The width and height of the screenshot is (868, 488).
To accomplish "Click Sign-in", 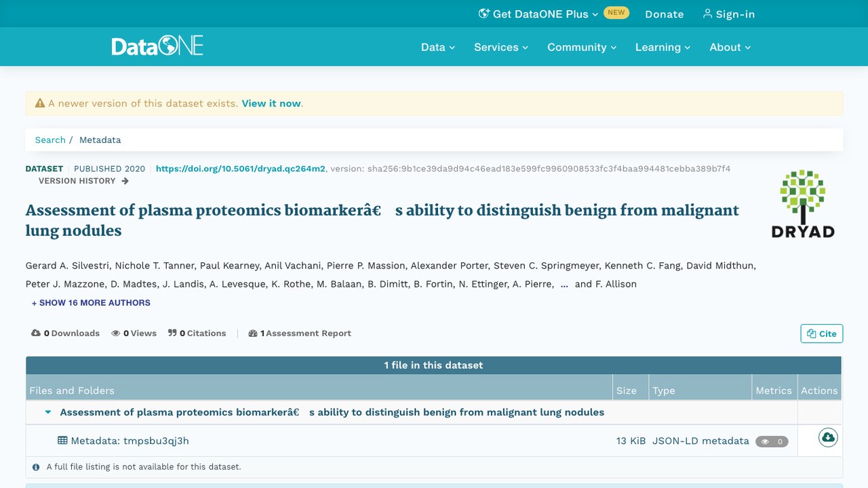I will tap(729, 14).
